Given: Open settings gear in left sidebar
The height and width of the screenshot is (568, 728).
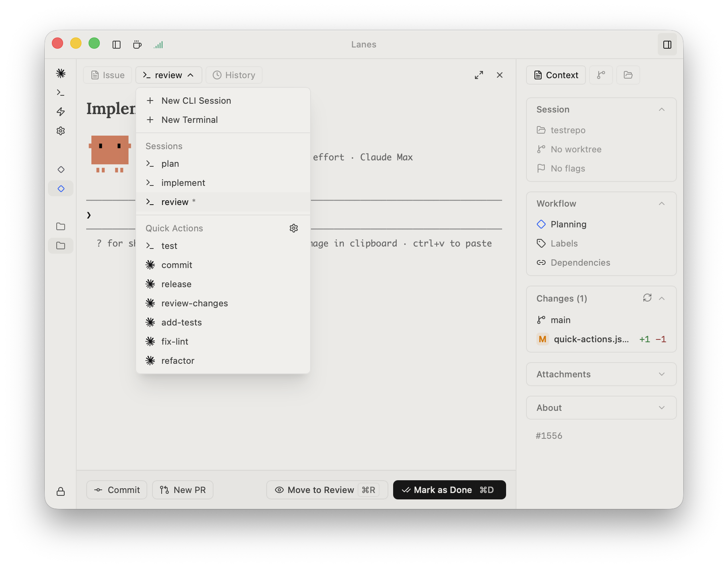Looking at the screenshot, I should (x=61, y=131).
